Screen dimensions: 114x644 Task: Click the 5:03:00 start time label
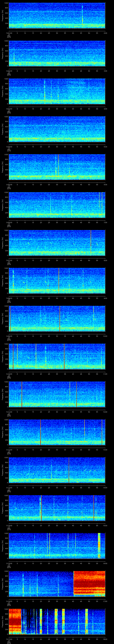click(x=9, y=109)
